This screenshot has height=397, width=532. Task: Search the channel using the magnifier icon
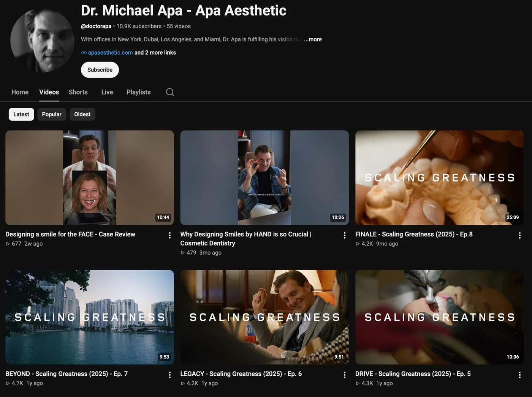coord(170,92)
